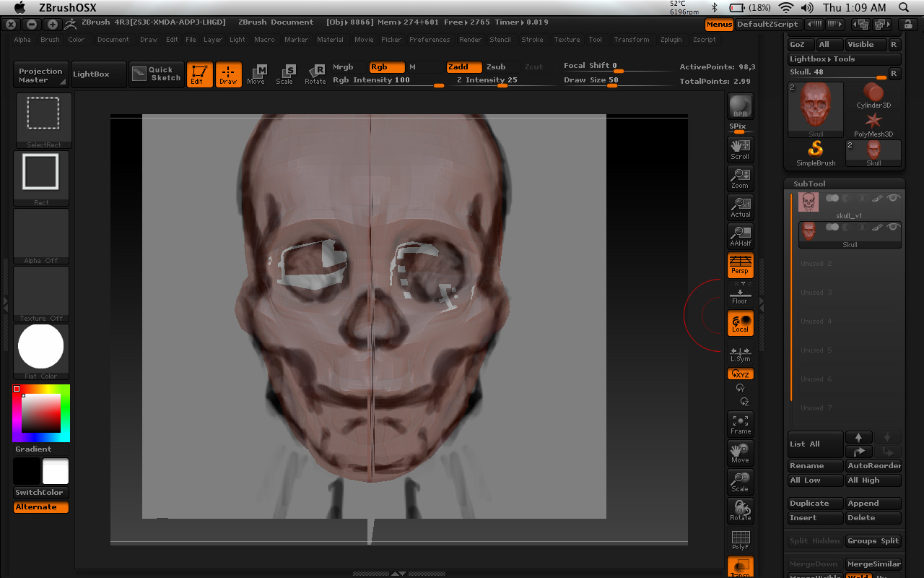Toggle Persp perspective mode
This screenshot has height=578, width=924.
pos(740,265)
